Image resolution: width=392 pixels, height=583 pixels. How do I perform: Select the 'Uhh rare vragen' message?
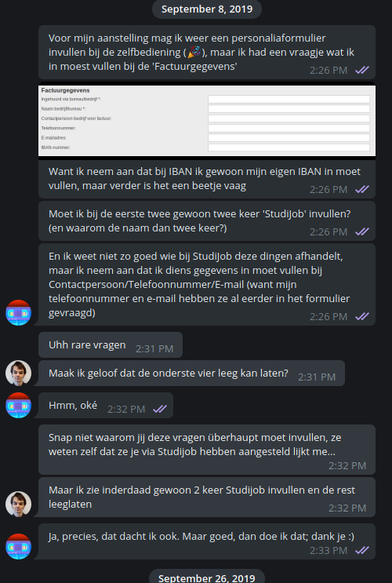point(111,345)
